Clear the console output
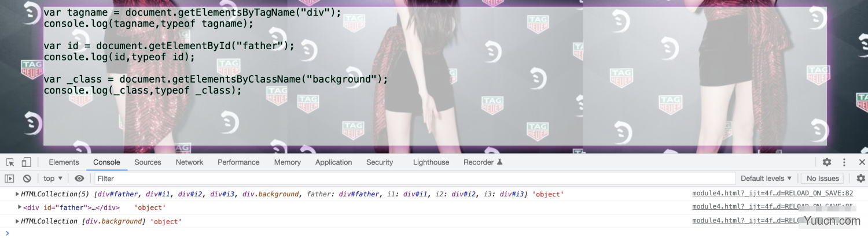Image resolution: width=868 pixels, height=238 pixels. point(27,178)
